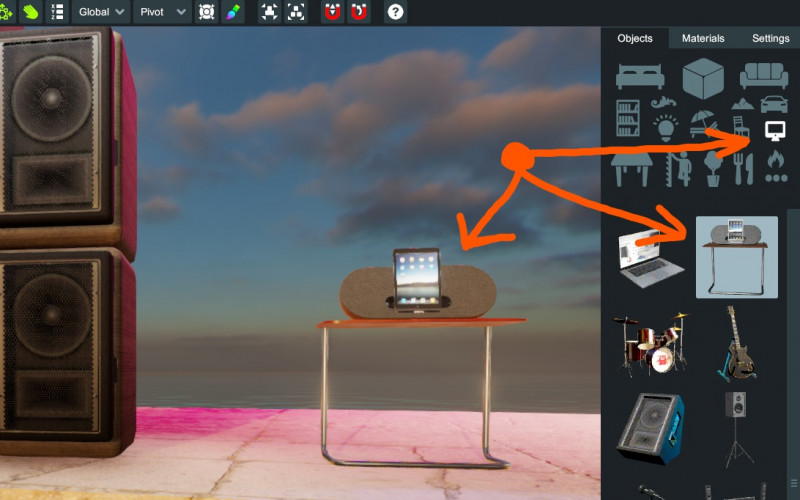Image resolution: width=800 pixels, height=500 pixels.
Task: Click the lower stacked speaker in the scene
Action: click(66, 352)
